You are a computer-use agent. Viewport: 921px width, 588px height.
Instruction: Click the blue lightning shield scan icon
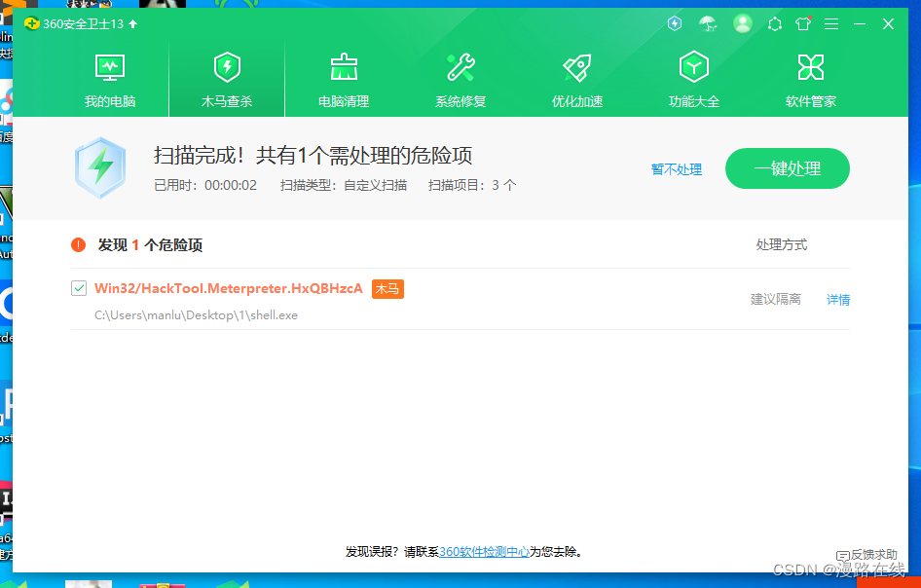pos(100,168)
